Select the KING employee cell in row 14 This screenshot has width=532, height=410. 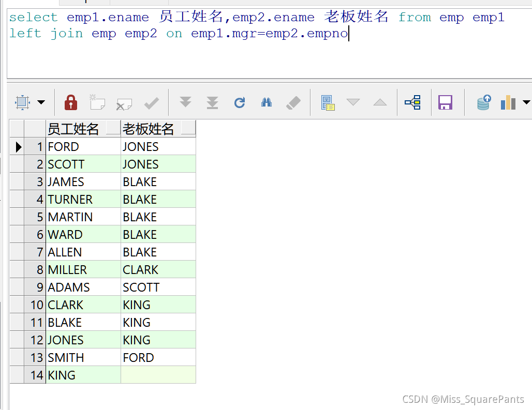click(83, 375)
